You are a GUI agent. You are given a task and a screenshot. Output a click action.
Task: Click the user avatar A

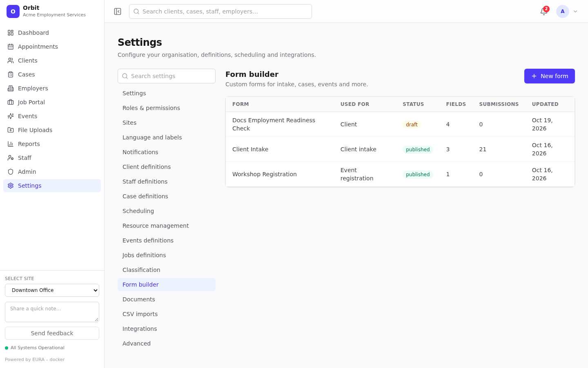point(563,11)
